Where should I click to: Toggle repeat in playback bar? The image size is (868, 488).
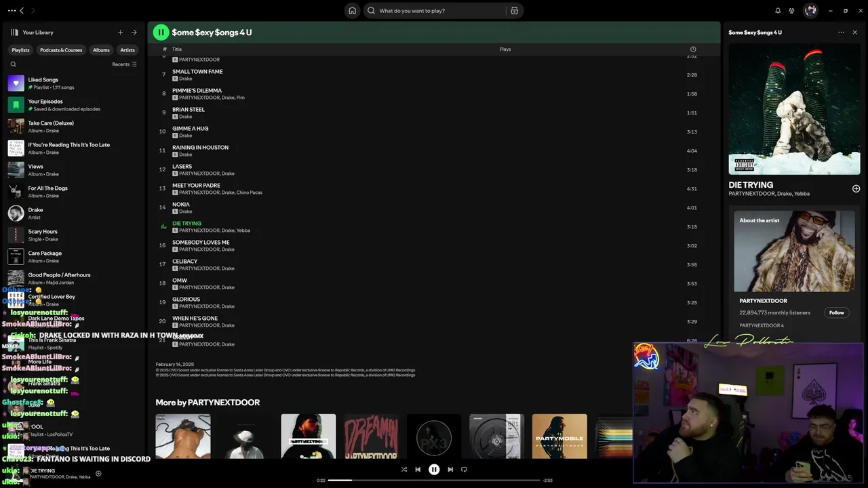pyautogui.click(x=464, y=469)
